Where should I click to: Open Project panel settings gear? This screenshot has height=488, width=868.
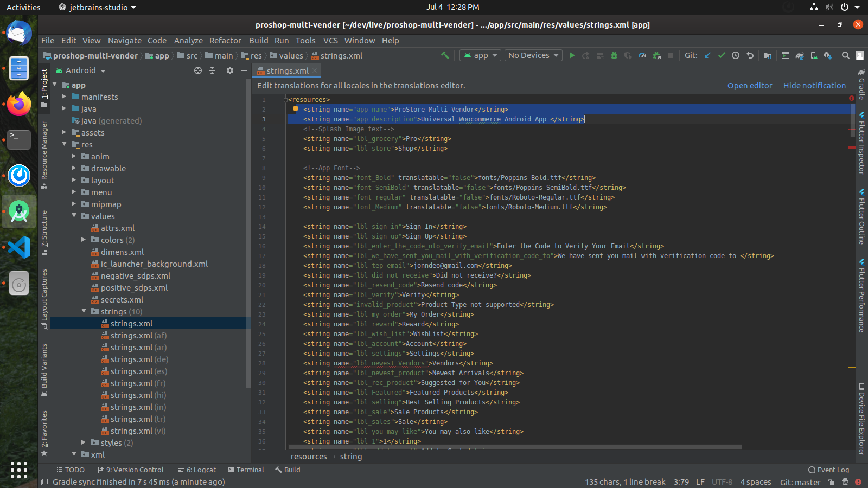(x=230, y=70)
